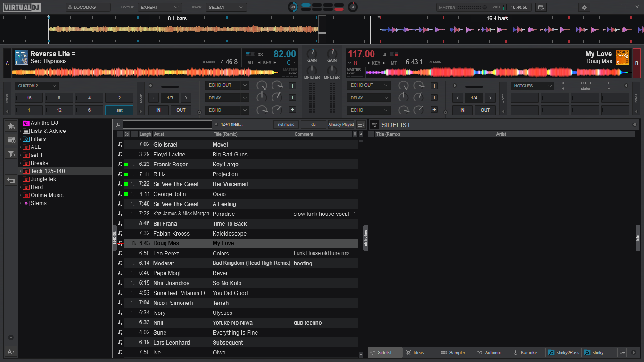644x362 pixels.
Task: Open the HOTCUES pads dropdown on deck B
Action: [x=532, y=86]
